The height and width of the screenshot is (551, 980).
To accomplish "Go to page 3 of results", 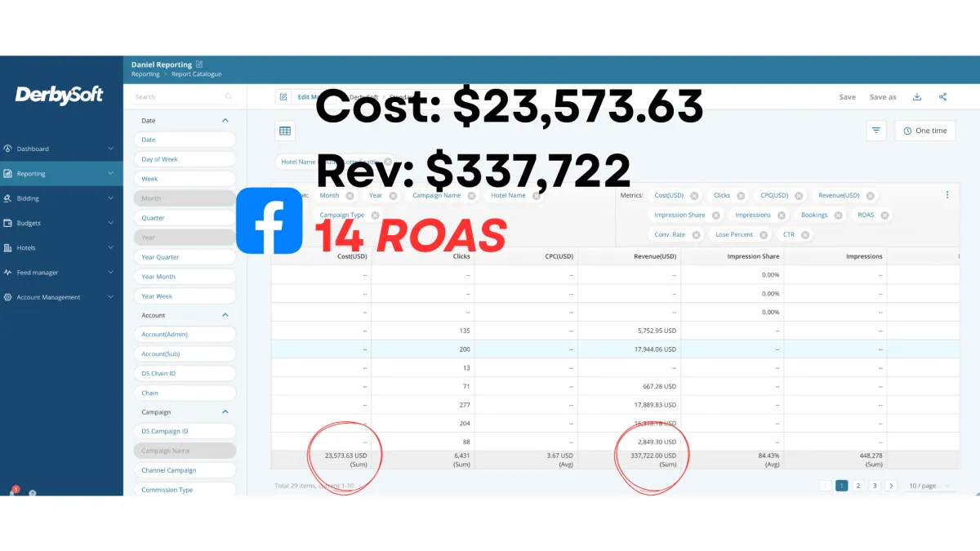I will point(875,486).
